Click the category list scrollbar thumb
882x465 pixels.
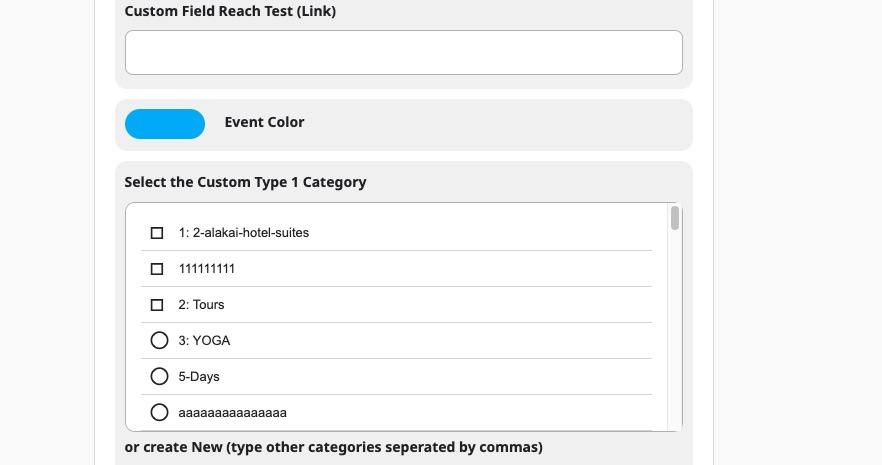point(675,218)
